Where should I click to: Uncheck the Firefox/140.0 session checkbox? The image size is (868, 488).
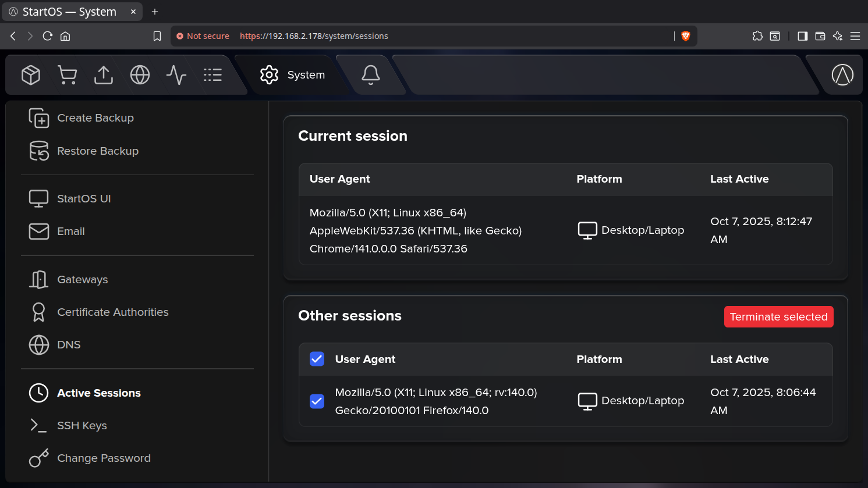pyautogui.click(x=317, y=401)
